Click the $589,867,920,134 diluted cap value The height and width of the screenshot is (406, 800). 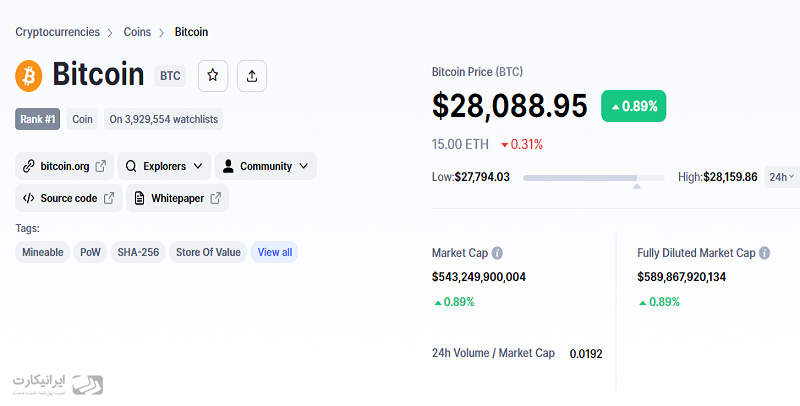click(682, 277)
